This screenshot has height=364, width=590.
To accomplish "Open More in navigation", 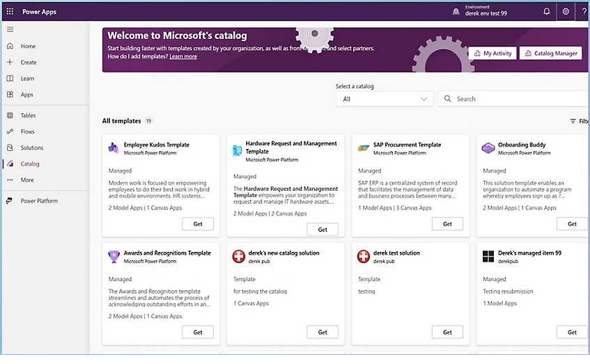I will (x=27, y=180).
